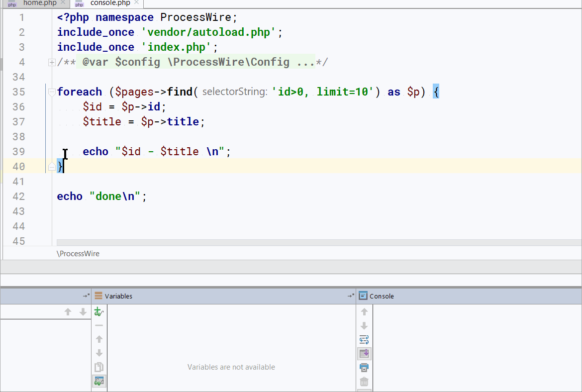The image size is (582, 392).
Task: Click the Console up arrow icon
Action: (x=364, y=312)
